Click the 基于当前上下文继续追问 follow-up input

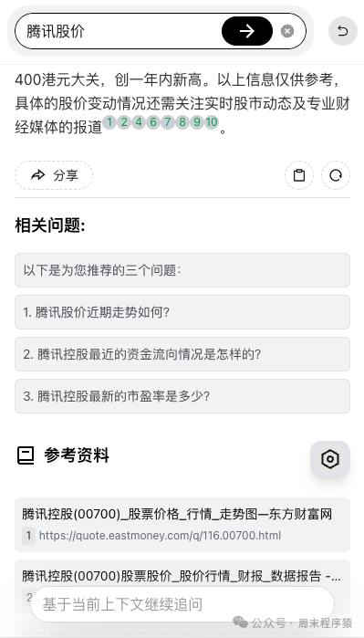[182, 604]
